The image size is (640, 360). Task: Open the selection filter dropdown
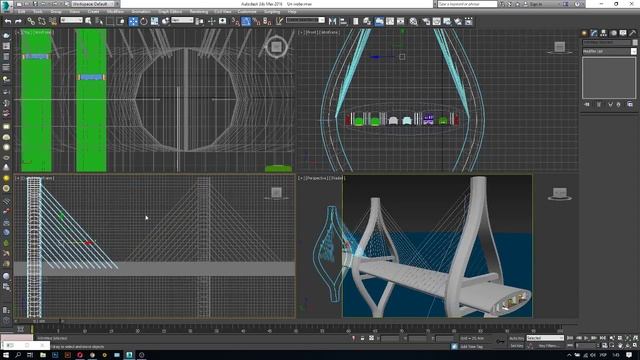[x=71, y=20]
